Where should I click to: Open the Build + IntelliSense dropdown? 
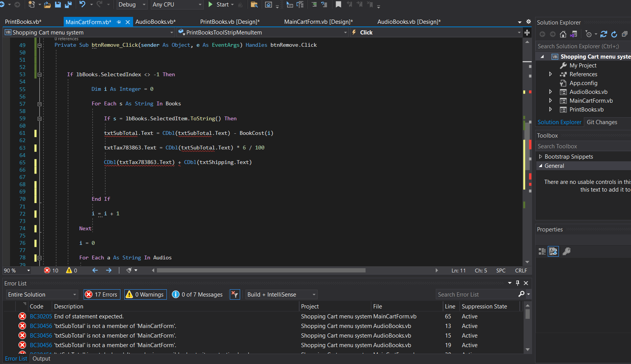282,295
